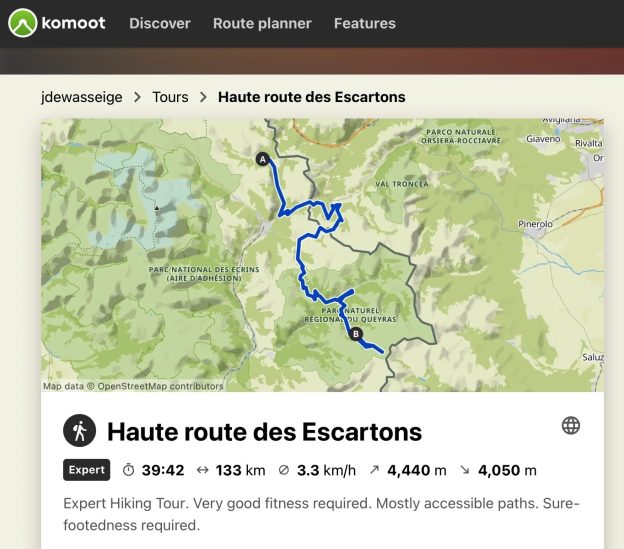
Task: Select start point marker A on map
Action: click(263, 159)
